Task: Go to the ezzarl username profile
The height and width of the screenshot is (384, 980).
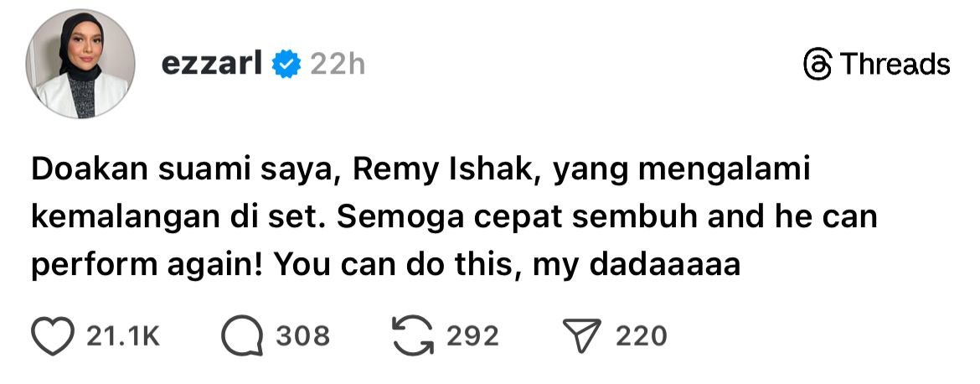Action: click(x=212, y=64)
